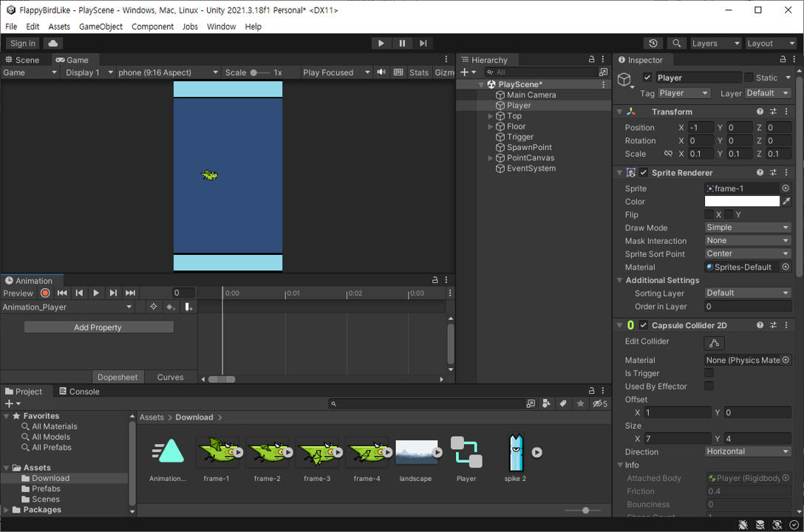804x532 pixels.
Task: Toggle Flip X checkbox
Action: [x=709, y=214]
